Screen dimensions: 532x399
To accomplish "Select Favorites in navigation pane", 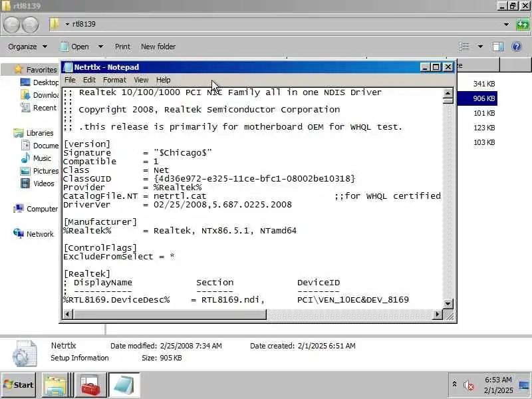I will 42,70.
